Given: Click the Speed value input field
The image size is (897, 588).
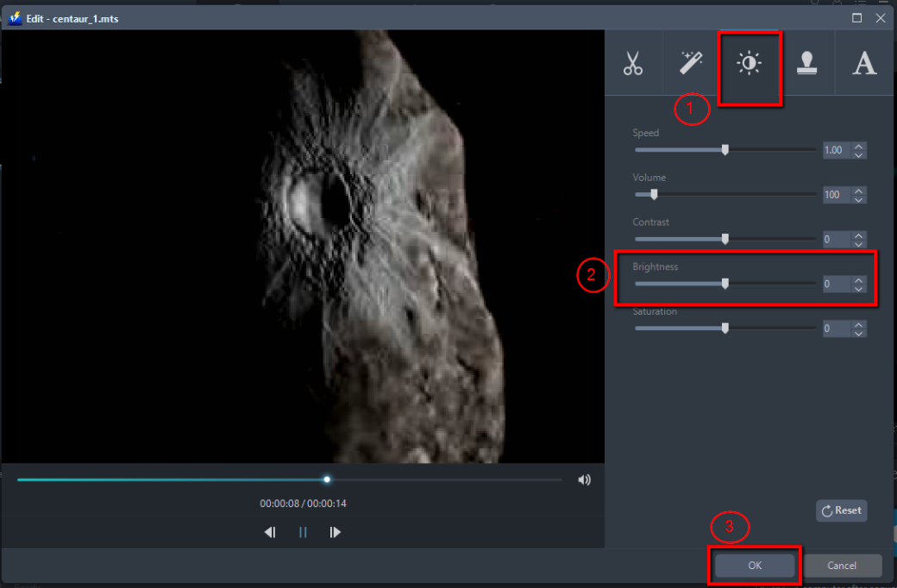Looking at the screenshot, I should pyautogui.click(x=835, y=150).
